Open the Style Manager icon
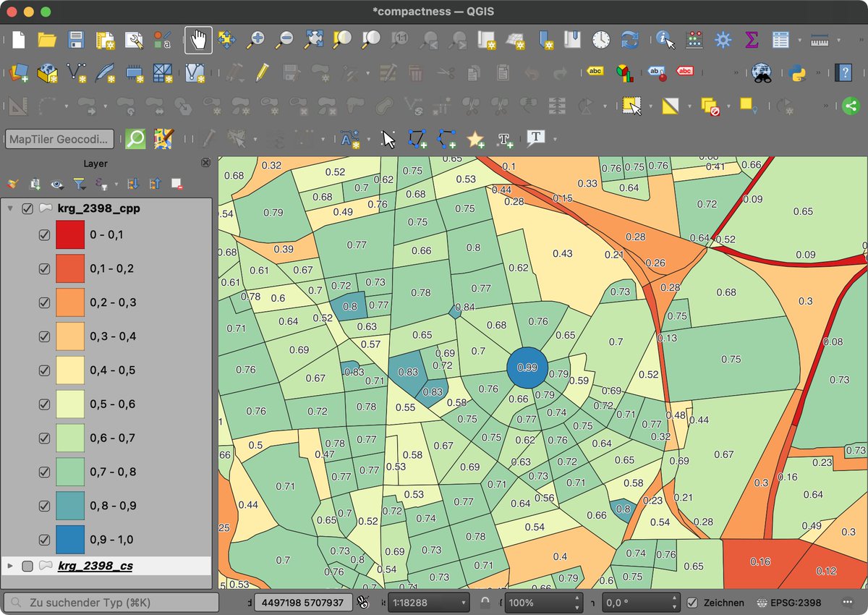868x615 pixels. coord(163,40)
